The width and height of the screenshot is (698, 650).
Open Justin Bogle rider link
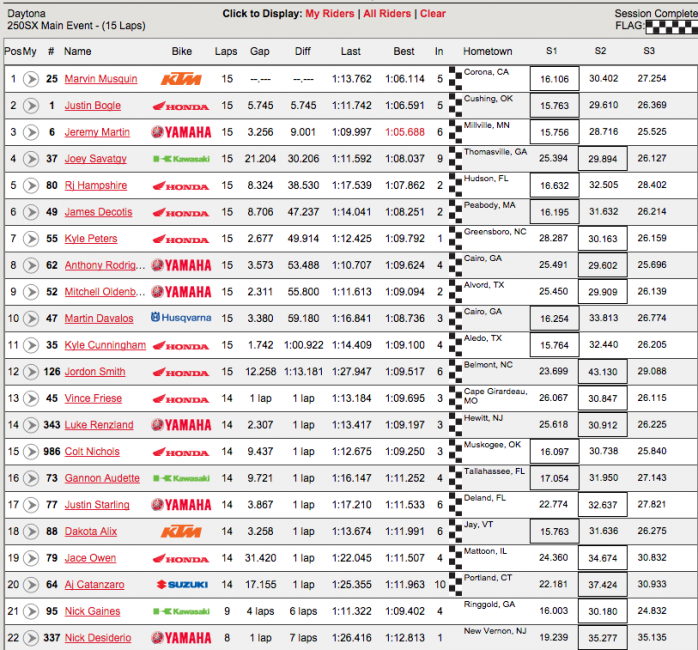(93, 106)
